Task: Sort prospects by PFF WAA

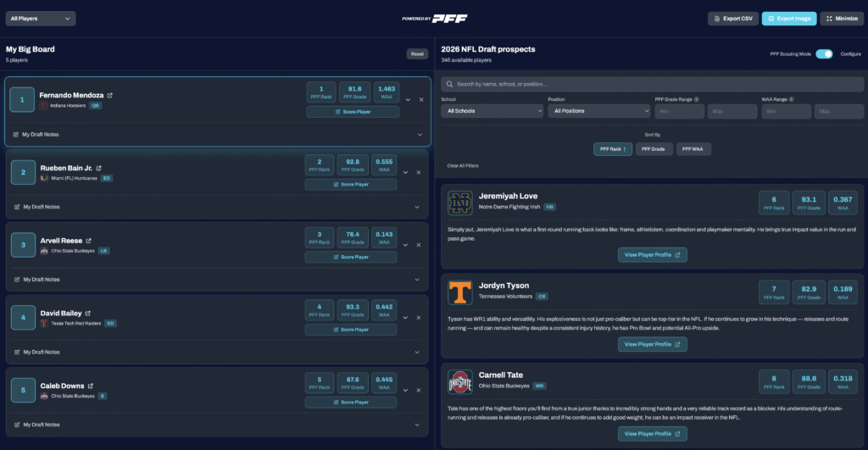Action: point(693,149)
